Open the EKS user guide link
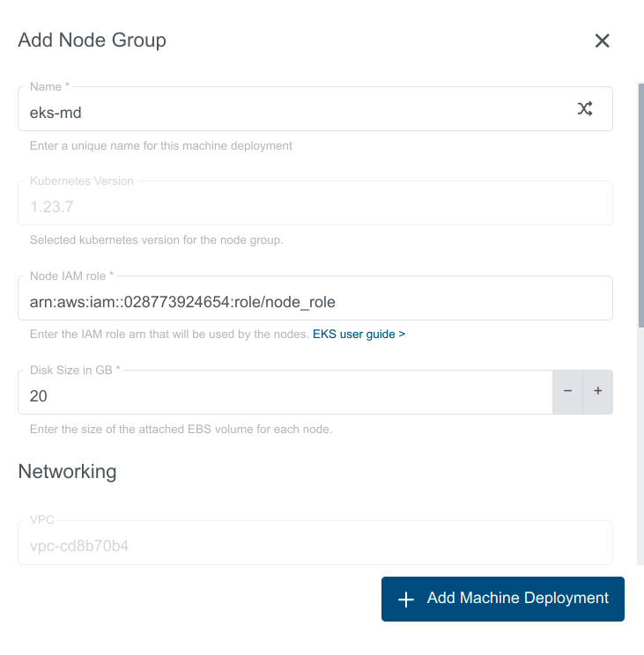 point(359,335)
